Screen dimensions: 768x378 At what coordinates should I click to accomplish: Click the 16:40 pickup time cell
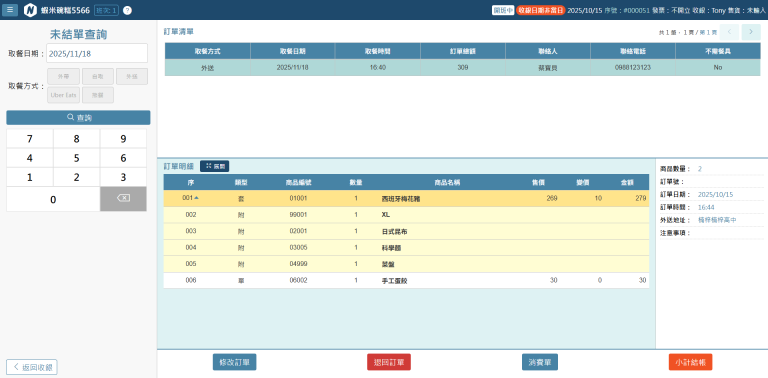click(378, 68)
